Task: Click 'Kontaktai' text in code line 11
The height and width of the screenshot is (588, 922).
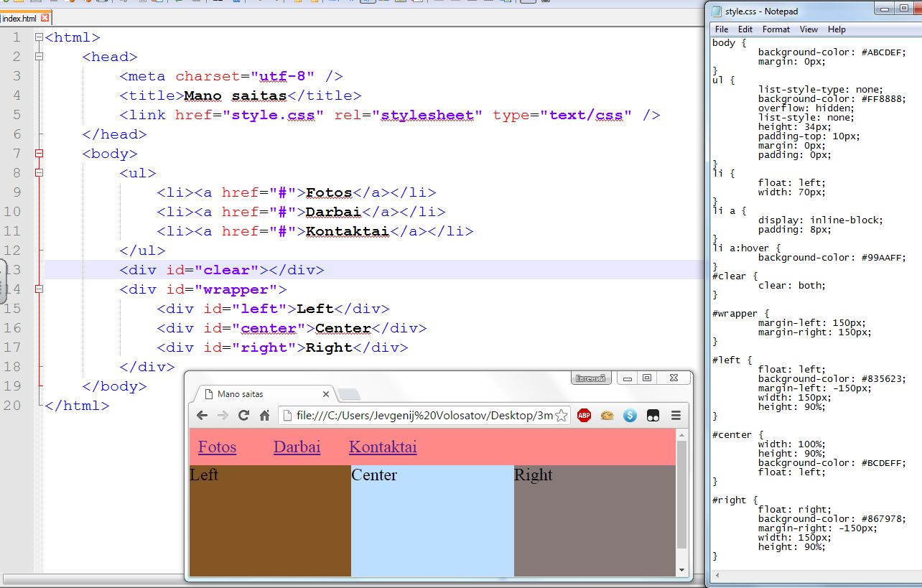Action: [348, 231]
